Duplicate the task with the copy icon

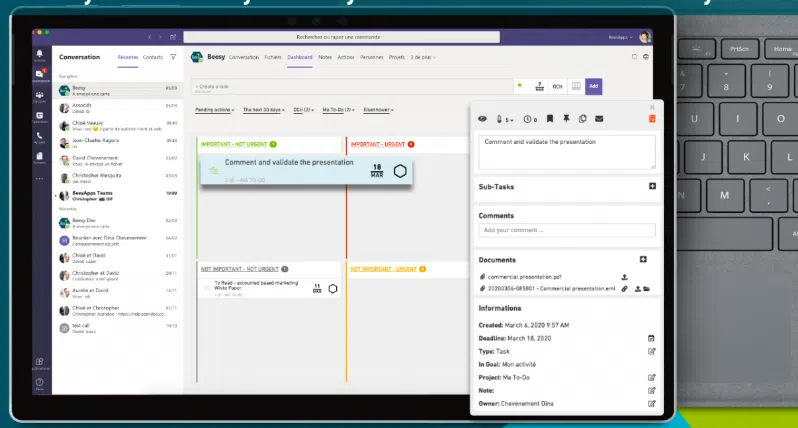pos(582,119)
